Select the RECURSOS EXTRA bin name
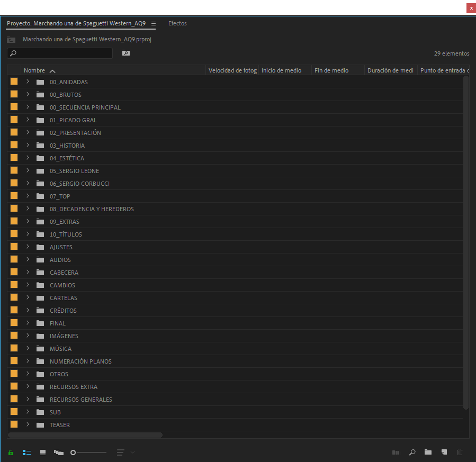 coord(74,387)
